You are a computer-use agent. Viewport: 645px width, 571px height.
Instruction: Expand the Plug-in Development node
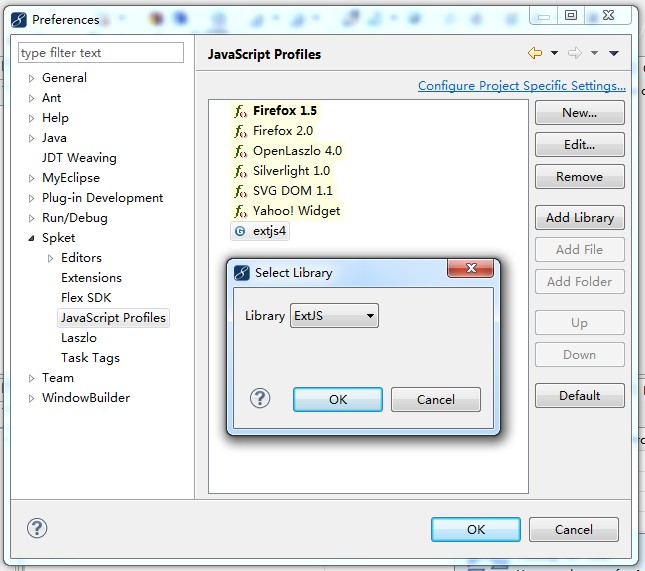[x=31, y=198]
